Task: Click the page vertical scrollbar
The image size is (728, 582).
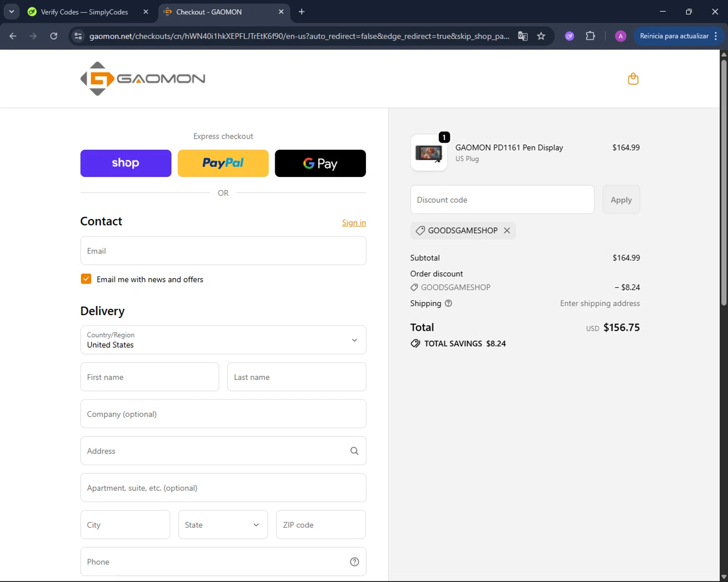Action: (x=724, y=182)
